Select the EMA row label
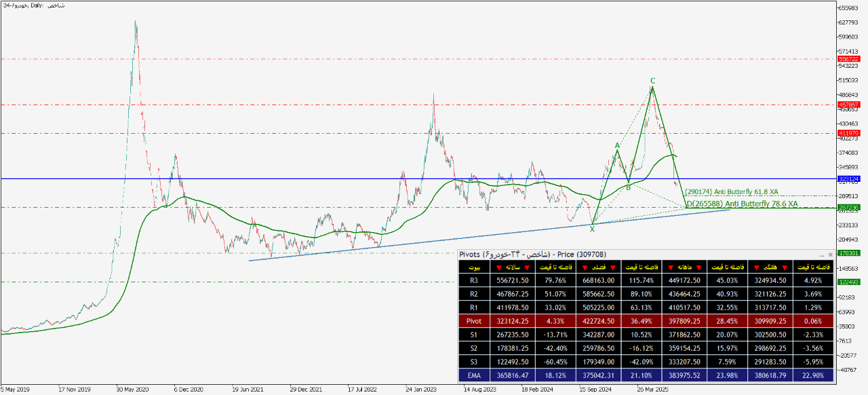The height and width of the screenshot is (395, 868). (473, 375)
